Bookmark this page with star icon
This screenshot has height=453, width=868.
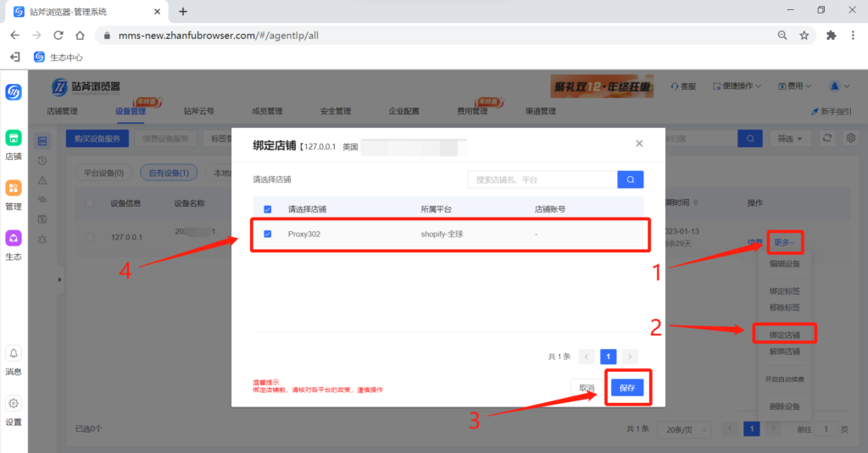(804, 36)
